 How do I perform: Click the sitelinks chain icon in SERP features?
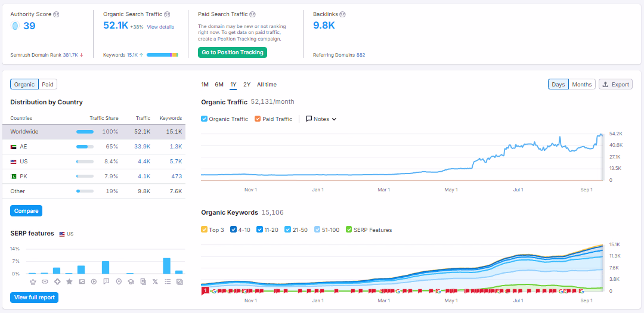tap(45, 281)
